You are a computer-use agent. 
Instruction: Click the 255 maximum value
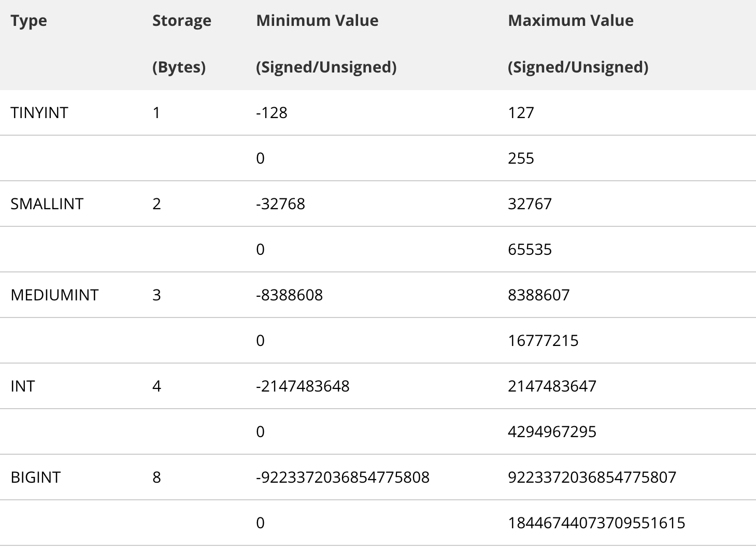tap(521, 158)
